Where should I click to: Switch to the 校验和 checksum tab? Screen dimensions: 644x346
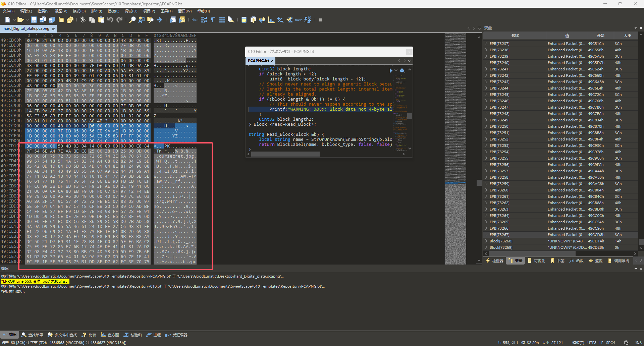pyautogui.click(x=133, y=335)
